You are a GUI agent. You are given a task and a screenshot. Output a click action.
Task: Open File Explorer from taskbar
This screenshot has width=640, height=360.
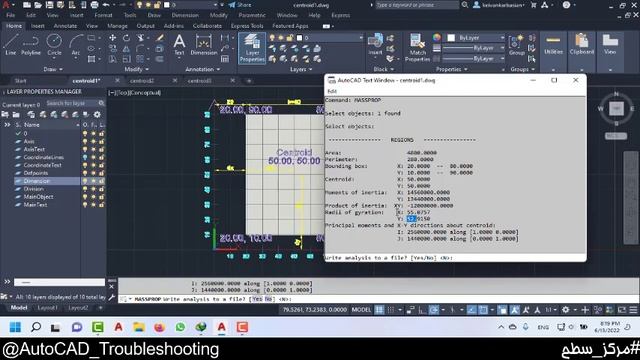click(x=139, y=327)
